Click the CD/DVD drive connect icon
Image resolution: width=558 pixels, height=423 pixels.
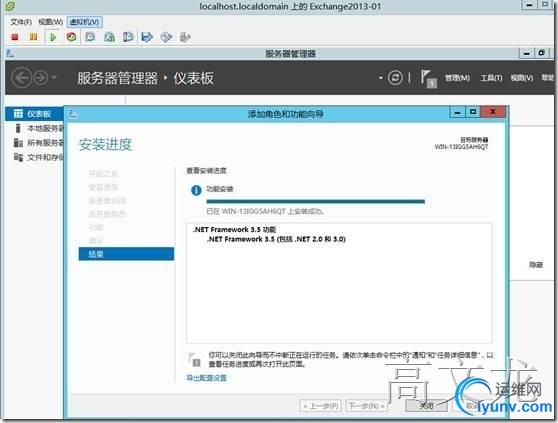pyautogui.click(x=166, y=37)
